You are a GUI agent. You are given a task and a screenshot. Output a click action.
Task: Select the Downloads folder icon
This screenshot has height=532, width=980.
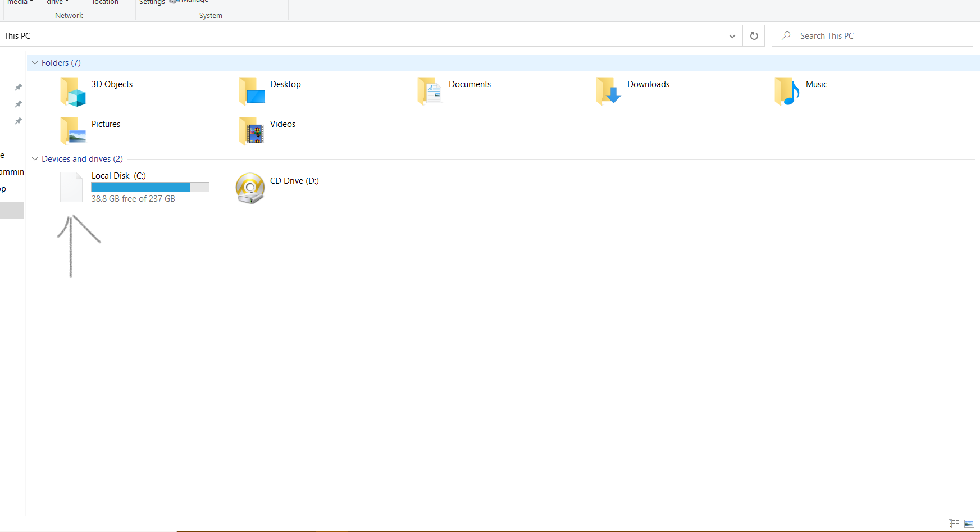tap(609, 92)
